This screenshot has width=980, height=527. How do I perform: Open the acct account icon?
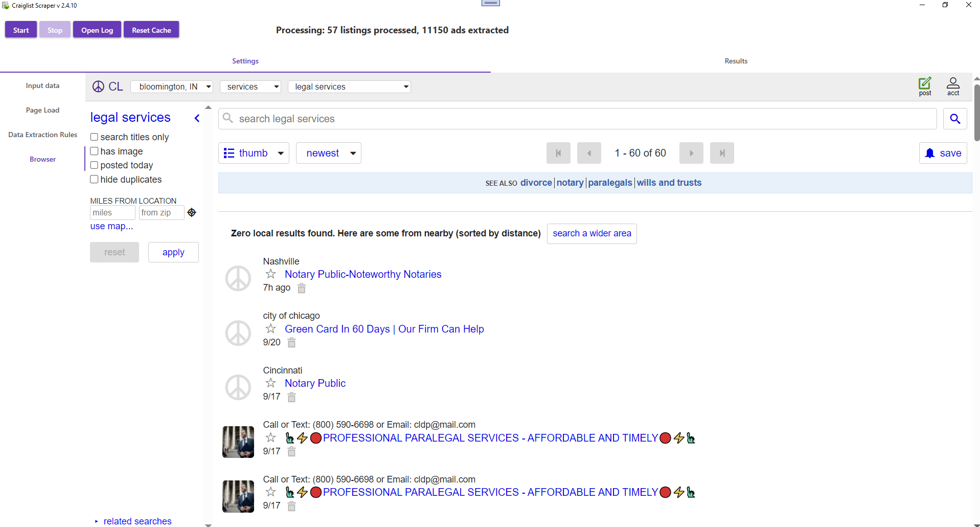point(953,86)
